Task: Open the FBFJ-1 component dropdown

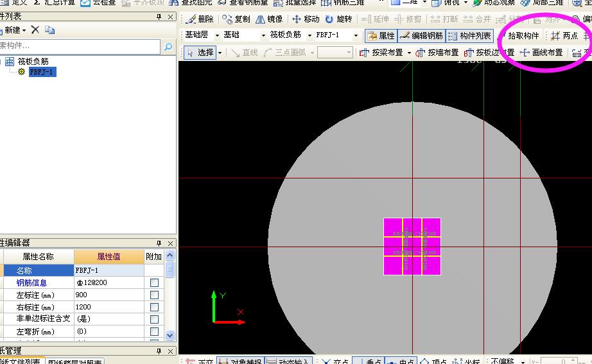Action: (356, 35)
